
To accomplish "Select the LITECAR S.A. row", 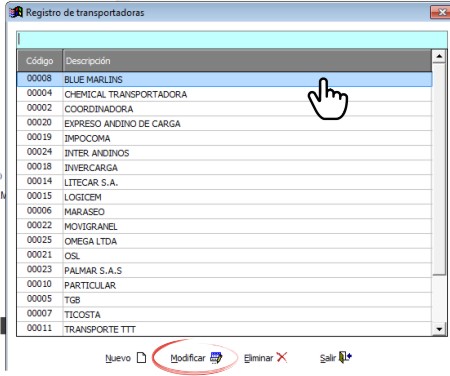I will [x=224, y=182].
